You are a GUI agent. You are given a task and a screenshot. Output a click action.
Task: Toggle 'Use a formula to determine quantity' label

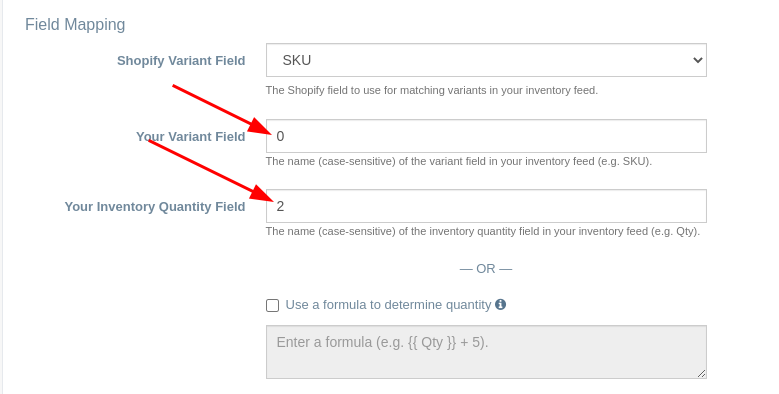point(388,305)
